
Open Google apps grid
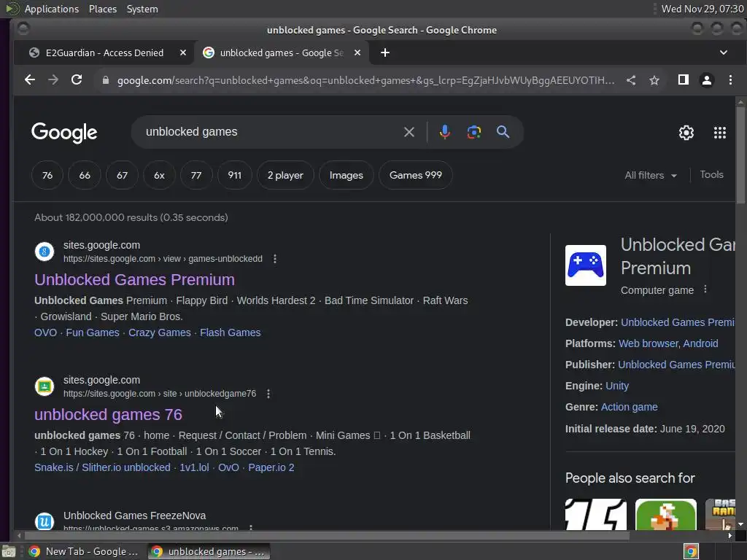(x=720, y=133)
